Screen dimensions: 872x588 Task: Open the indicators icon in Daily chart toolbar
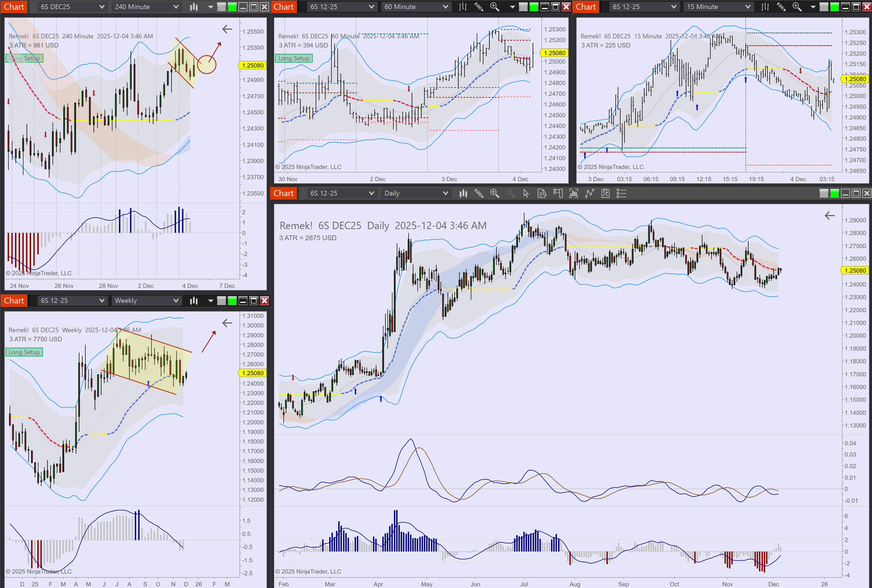(x=573, y=193)
